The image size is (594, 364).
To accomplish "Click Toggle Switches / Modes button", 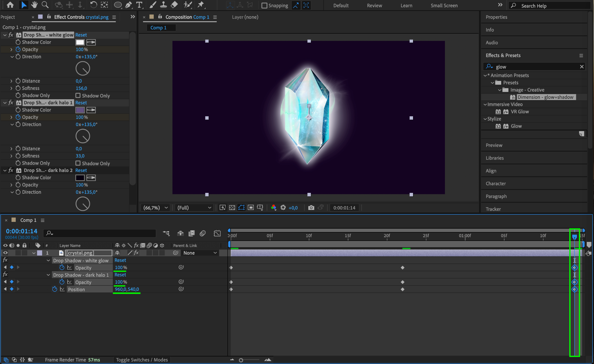I will (x=142, y=360).
